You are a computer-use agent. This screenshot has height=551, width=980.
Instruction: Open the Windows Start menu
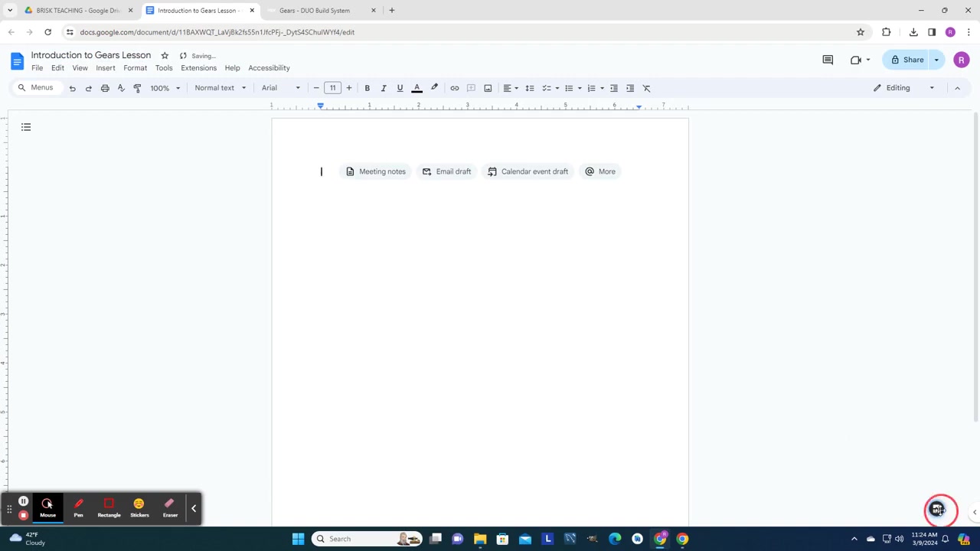coord(298,539)
